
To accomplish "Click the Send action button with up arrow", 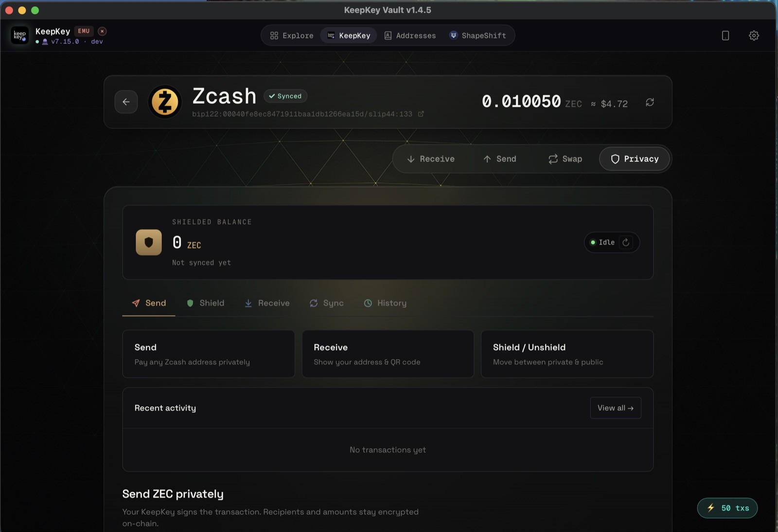I will (x=499, y=159).
